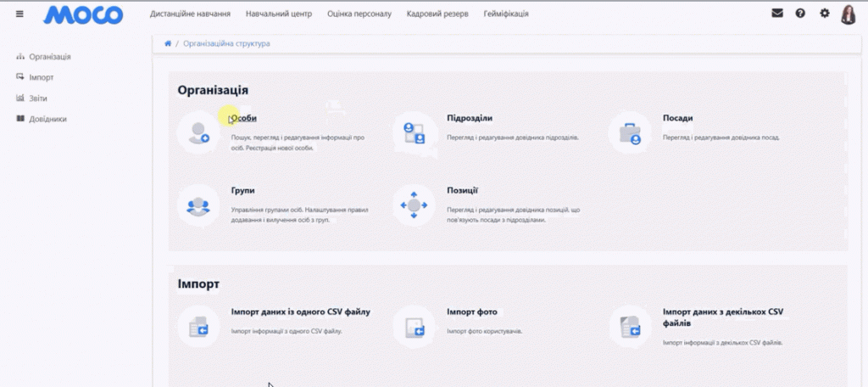Open Імпорт даних із одного CSV файлу

pos(301,311)
